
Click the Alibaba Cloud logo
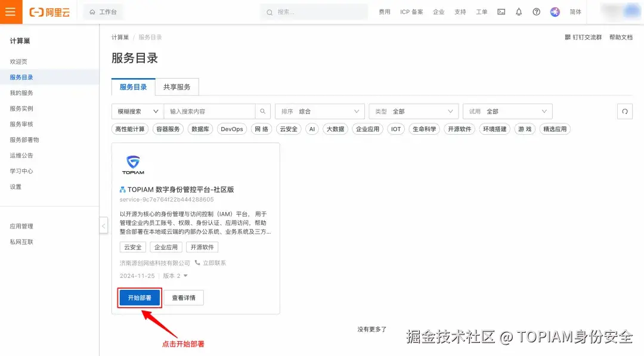49,13
